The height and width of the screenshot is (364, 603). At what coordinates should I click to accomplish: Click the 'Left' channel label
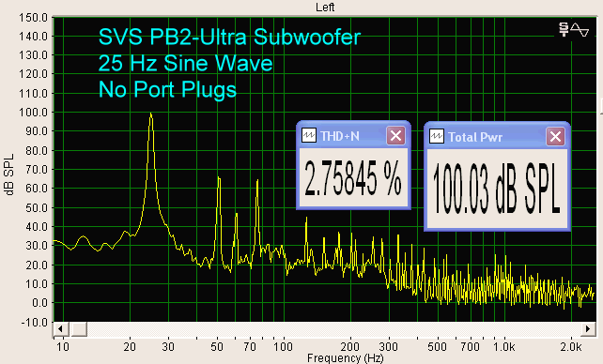(325, 8)
